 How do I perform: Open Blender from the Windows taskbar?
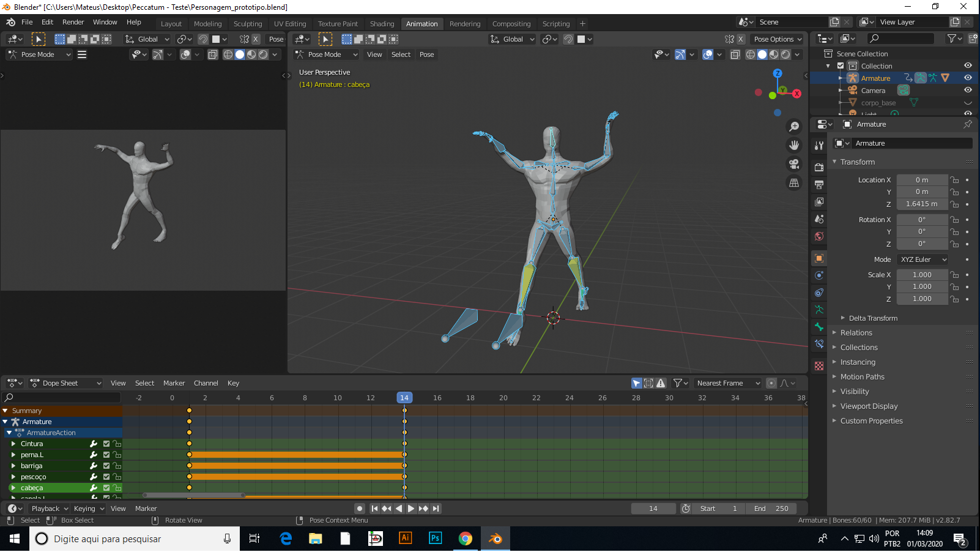pyautogui.click(x=496, y=539)
